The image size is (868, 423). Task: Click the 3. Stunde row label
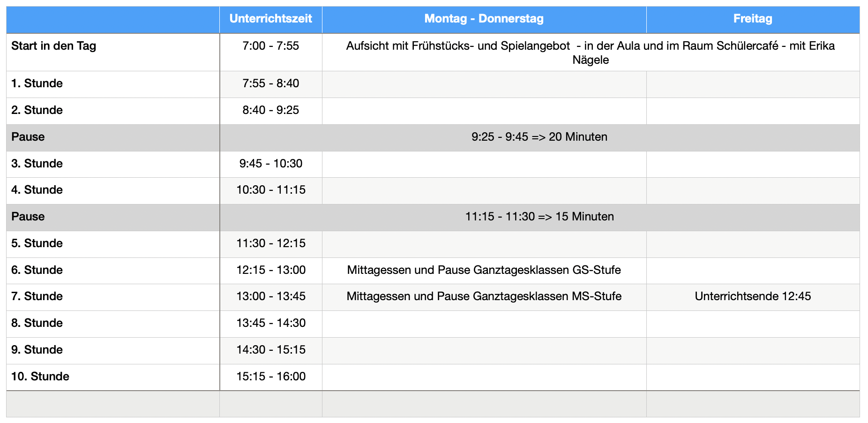pyautogui.click(x=113, y=164)
